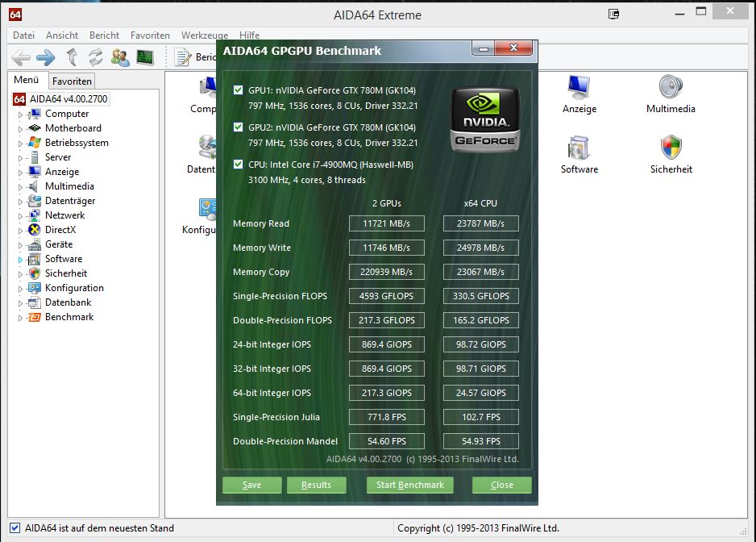Click the Benchmark icon in sidebar tree
Screen dimensions: 756x542
click(x=34, y=317)
